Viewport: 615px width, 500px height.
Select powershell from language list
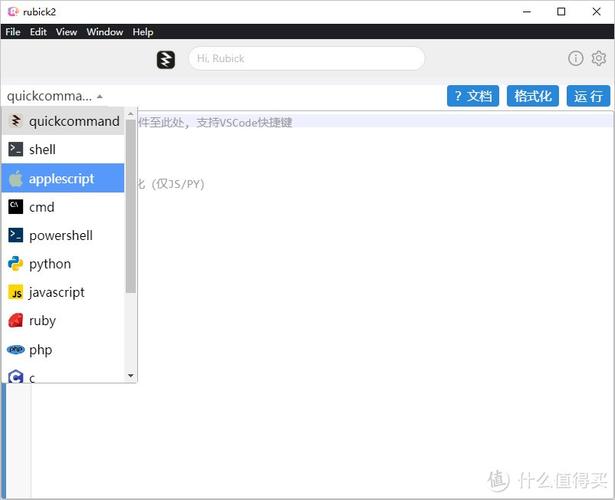click(63, 235)
